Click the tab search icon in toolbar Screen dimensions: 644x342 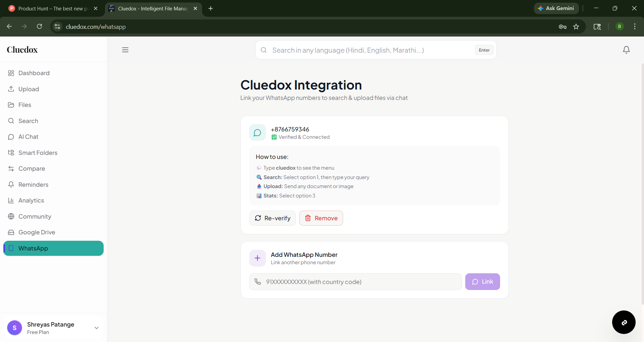597,26
